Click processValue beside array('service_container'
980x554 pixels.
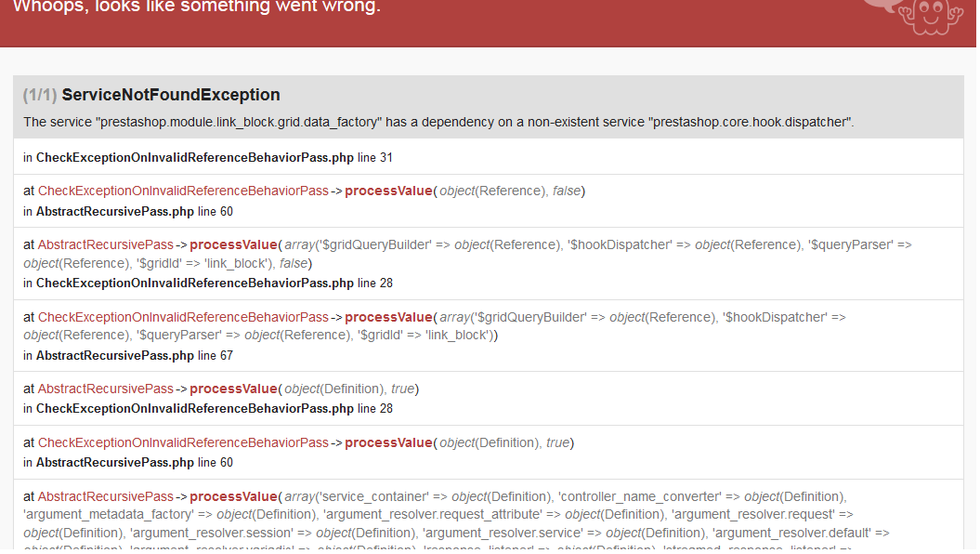tap(233, 496)
